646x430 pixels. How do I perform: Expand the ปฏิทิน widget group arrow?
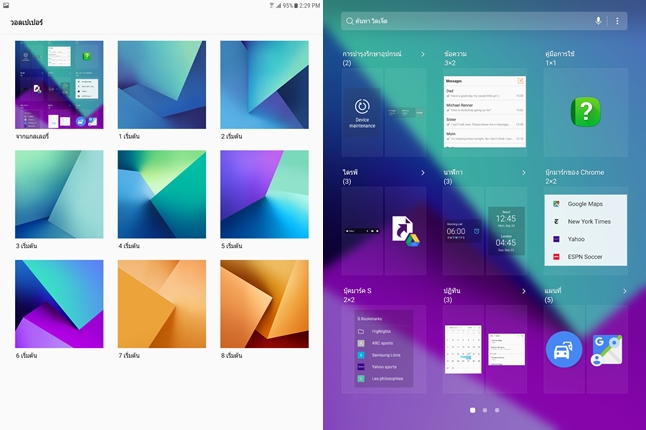[523, 291]
